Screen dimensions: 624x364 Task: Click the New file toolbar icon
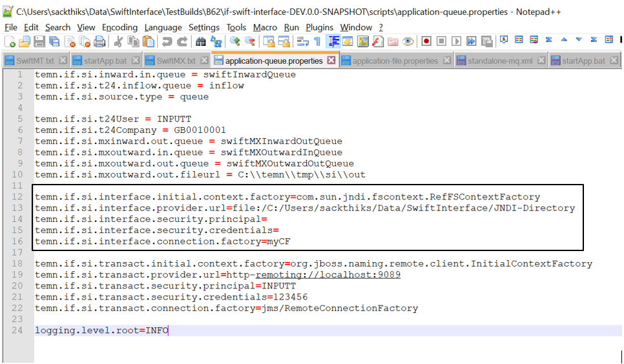click(x=10, y=41)
